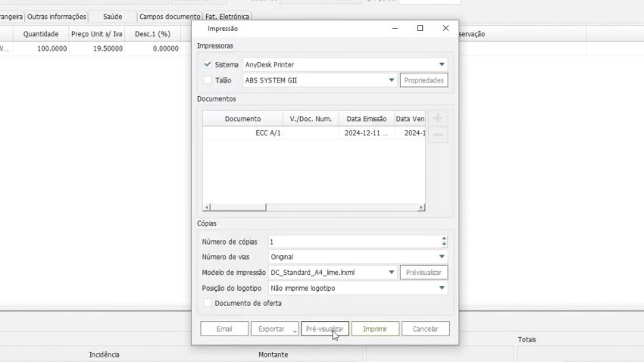Check the Documento de oferta box
644x362 pixels.
click(x=208, y=303)
